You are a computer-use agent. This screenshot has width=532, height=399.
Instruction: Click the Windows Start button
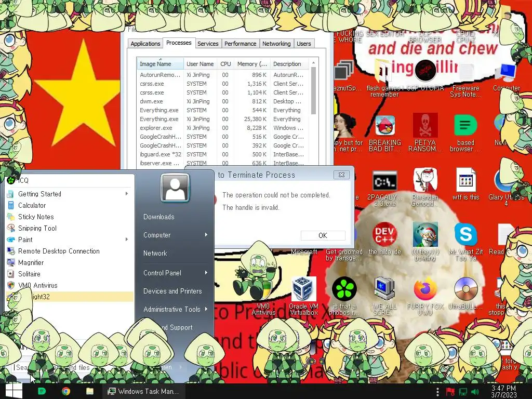click(14, 391)
